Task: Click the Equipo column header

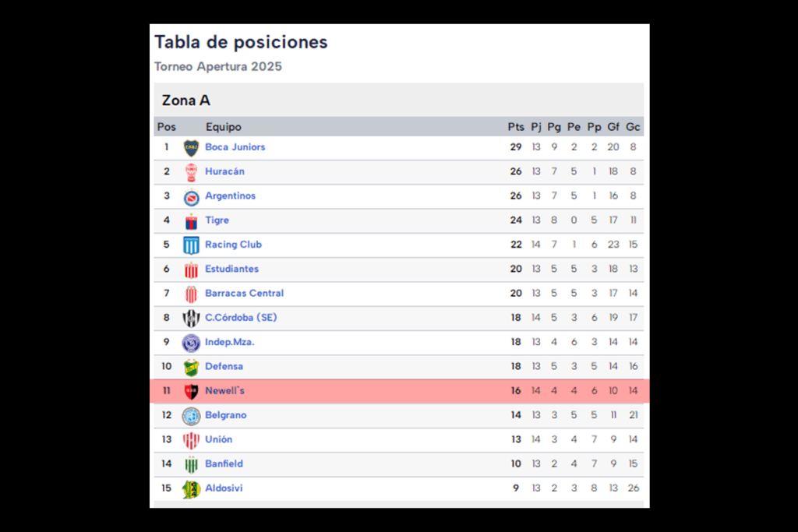Action: click(224, 127)
